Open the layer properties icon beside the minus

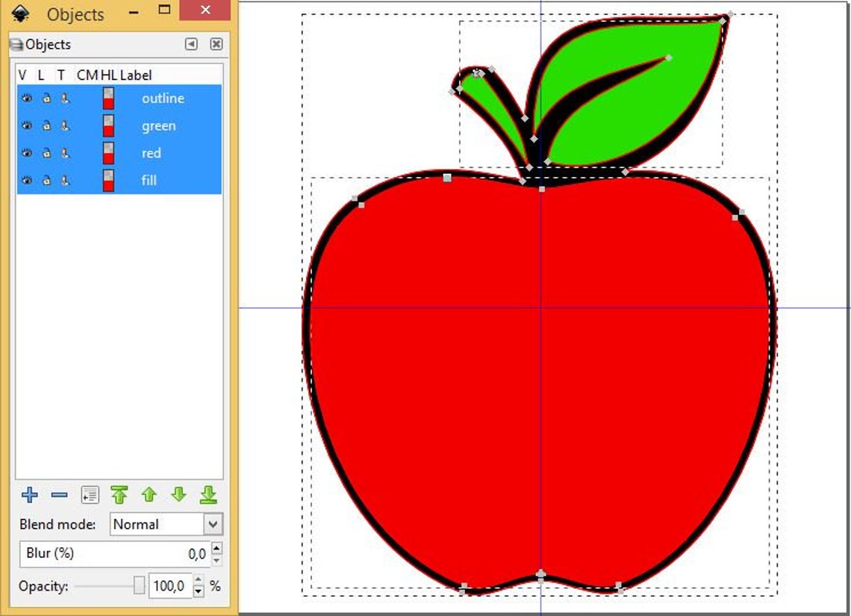click(x=89, y=495)
